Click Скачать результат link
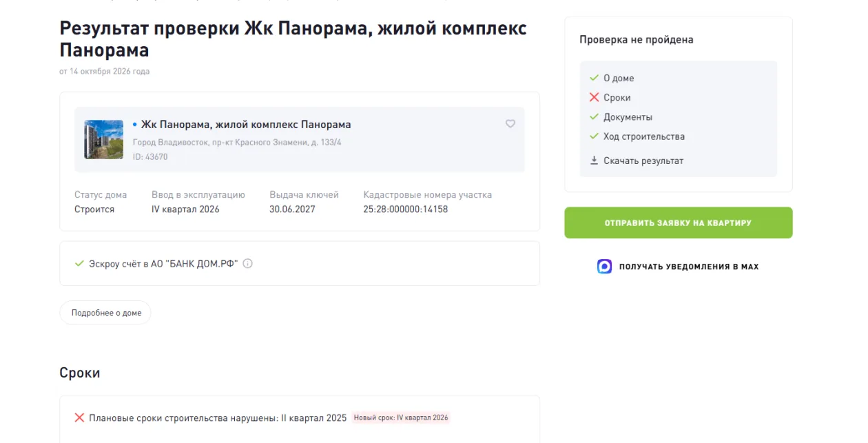The height and width of the screenshot is (443, 868). point(643,161)
